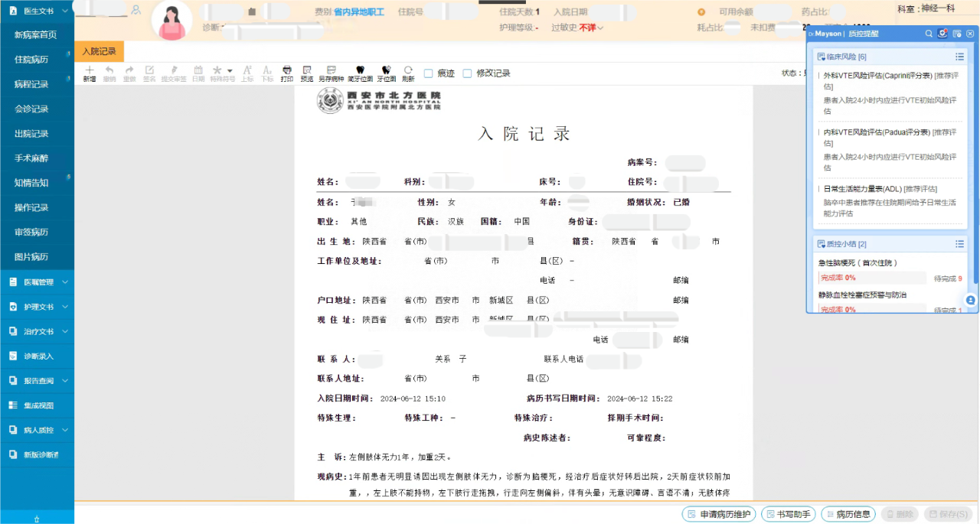This screenshot has width=980, height=524.
Task: Toggle the 质控小结 list view icon
Action: (960, 244)
